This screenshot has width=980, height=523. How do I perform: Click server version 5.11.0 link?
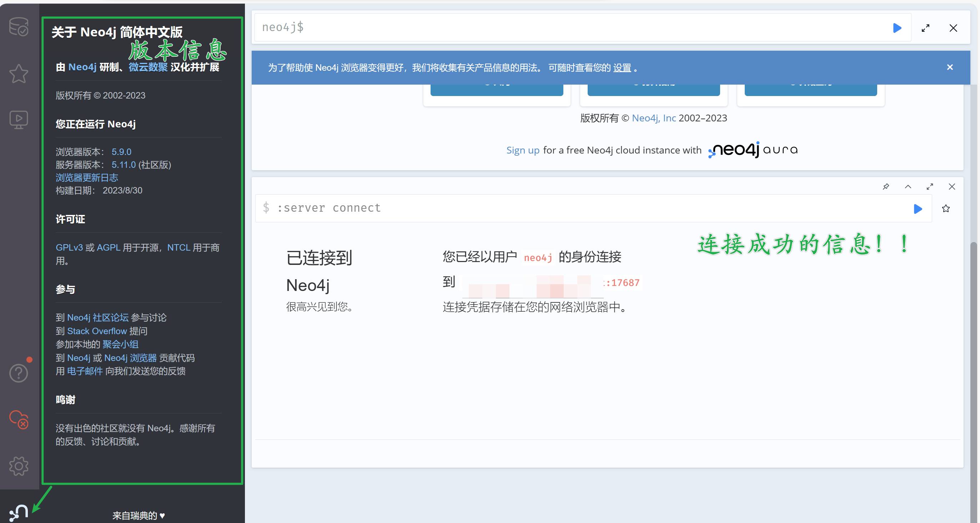point(124,165)
